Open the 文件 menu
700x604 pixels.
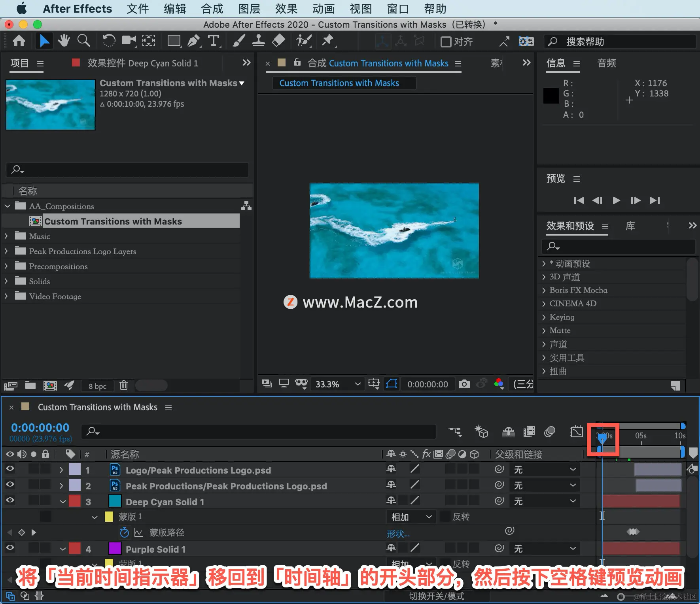click(x=138, y=9)
